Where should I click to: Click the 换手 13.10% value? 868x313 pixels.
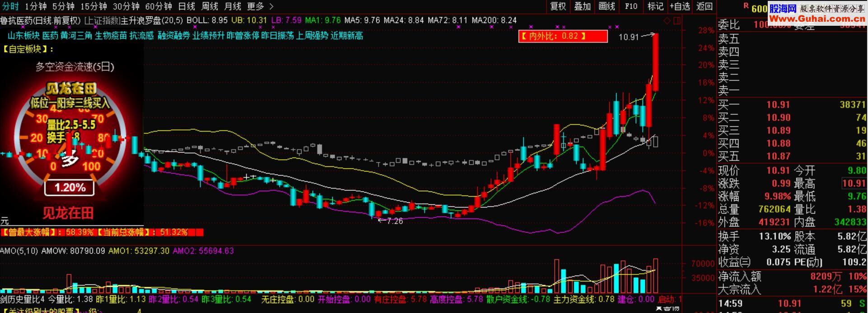click(775, 236)
